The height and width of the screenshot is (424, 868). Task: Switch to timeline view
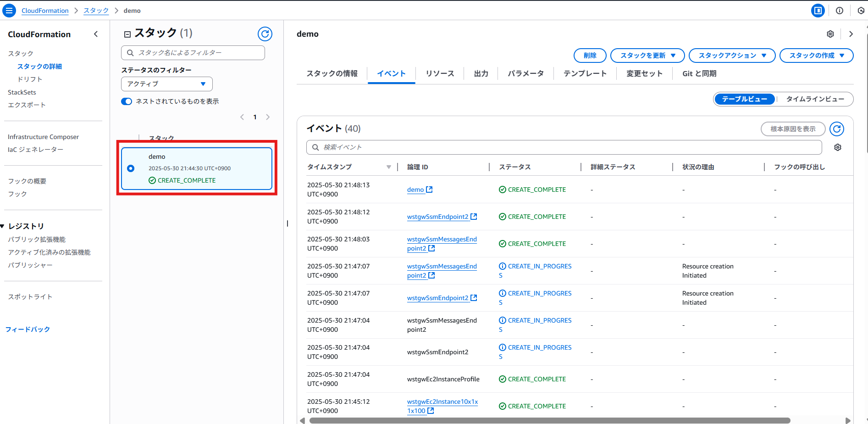point(815,99)
